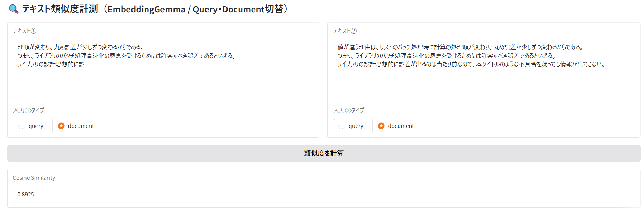Screen dimensions: 644x210
Task: Click the テキスト② label
Action: pos(345,31)
